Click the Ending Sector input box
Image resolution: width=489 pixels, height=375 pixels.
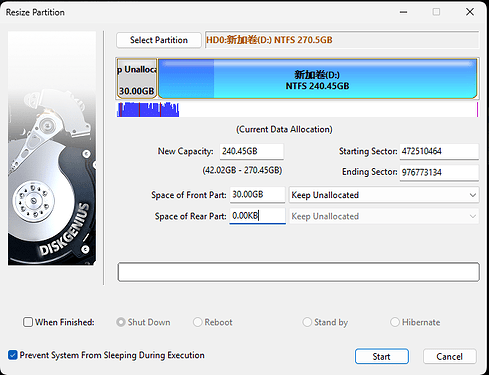click(x=439, y=172)
